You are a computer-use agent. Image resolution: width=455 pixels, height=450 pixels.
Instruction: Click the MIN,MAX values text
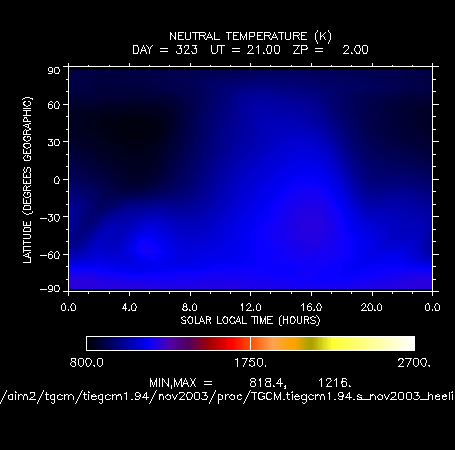250,383
